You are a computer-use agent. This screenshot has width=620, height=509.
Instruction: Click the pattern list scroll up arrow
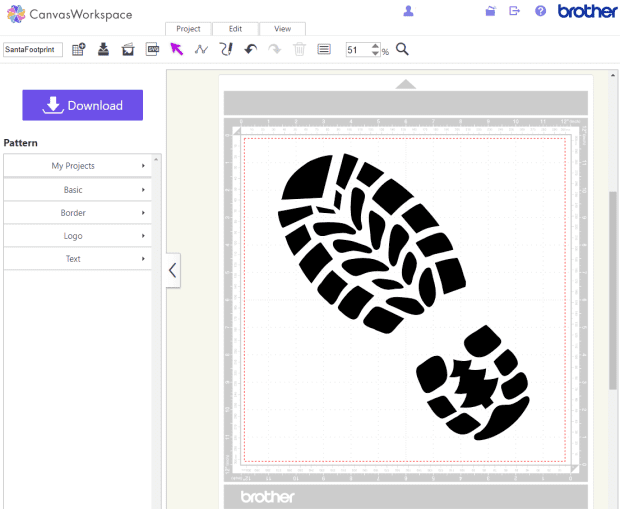pyautogui.click(x=156, y=159)
